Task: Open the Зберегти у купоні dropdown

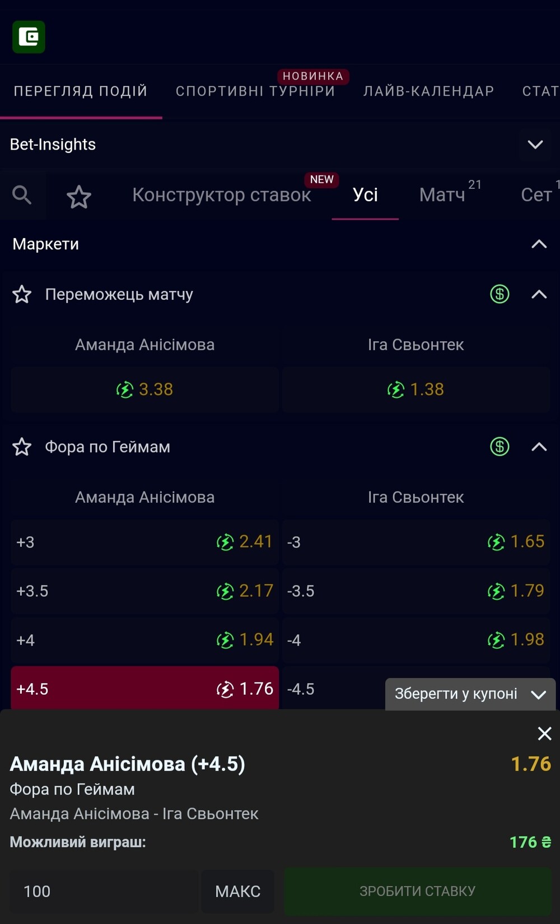Action: point(470,694)
